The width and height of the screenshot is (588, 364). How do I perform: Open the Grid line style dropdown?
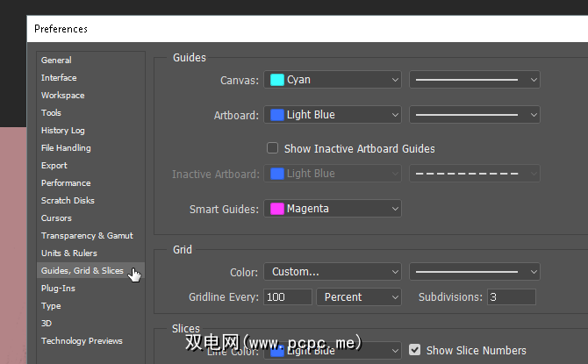coord(474,272)
